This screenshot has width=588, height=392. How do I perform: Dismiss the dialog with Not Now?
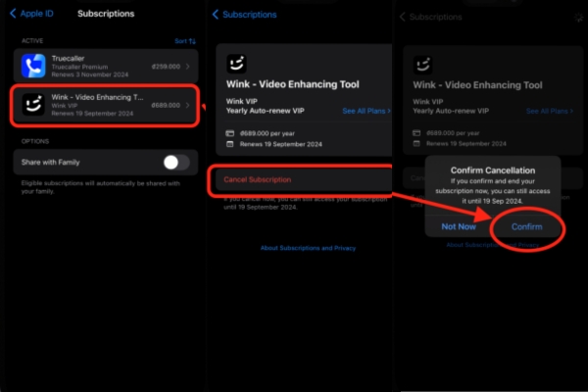coord(458,226)
